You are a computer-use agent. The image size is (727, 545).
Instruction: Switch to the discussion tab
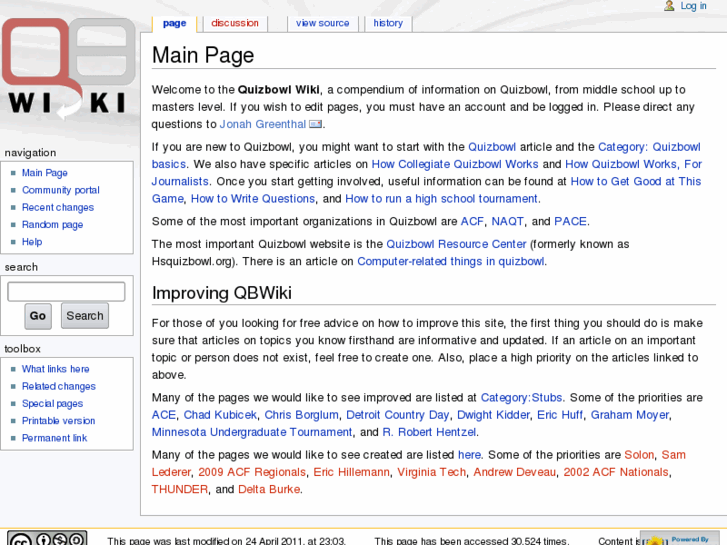point(235,23)
